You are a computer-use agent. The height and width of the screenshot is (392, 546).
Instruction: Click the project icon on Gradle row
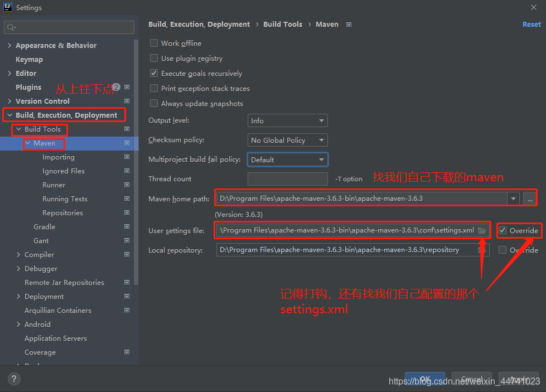tap(127, 226)
